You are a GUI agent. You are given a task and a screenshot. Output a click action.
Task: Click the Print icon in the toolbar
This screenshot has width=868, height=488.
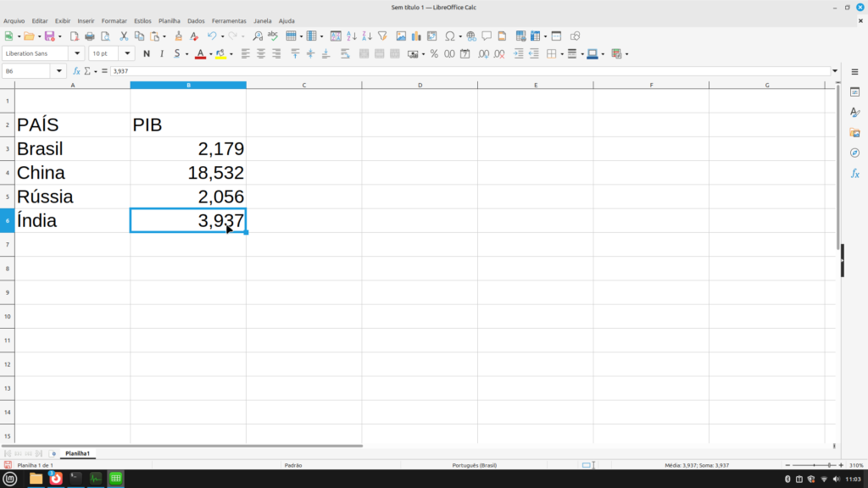90,36
